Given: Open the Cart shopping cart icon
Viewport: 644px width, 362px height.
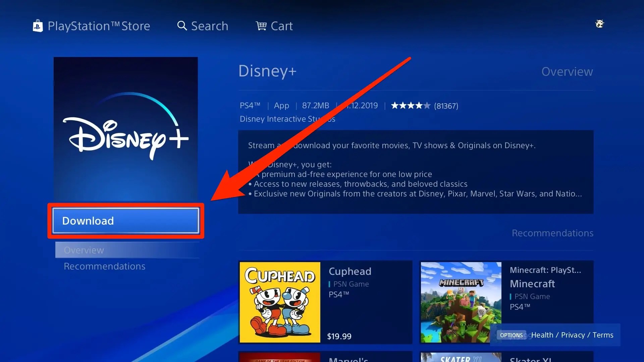Looking at the screenshot, I should (x=261, y=26).
